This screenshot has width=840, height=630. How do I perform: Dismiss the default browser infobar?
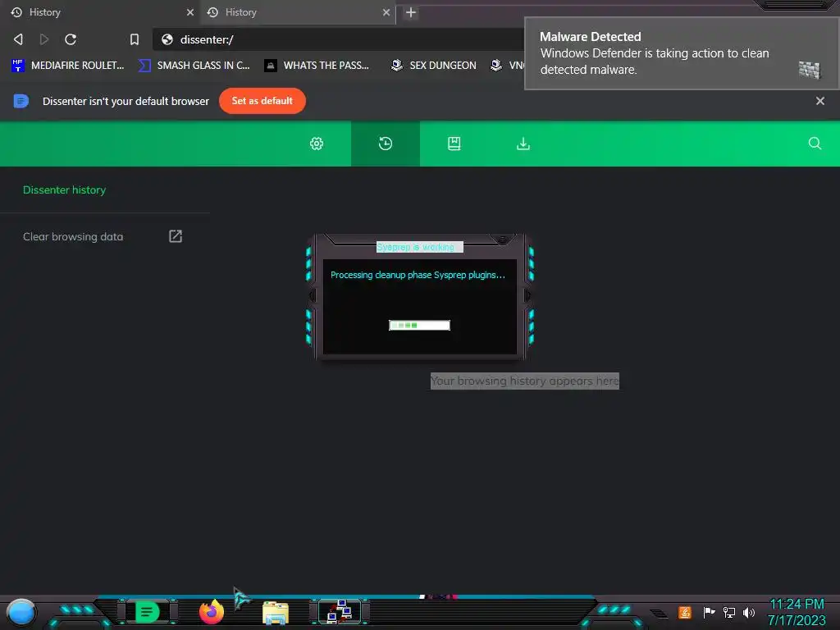[819, 101]
